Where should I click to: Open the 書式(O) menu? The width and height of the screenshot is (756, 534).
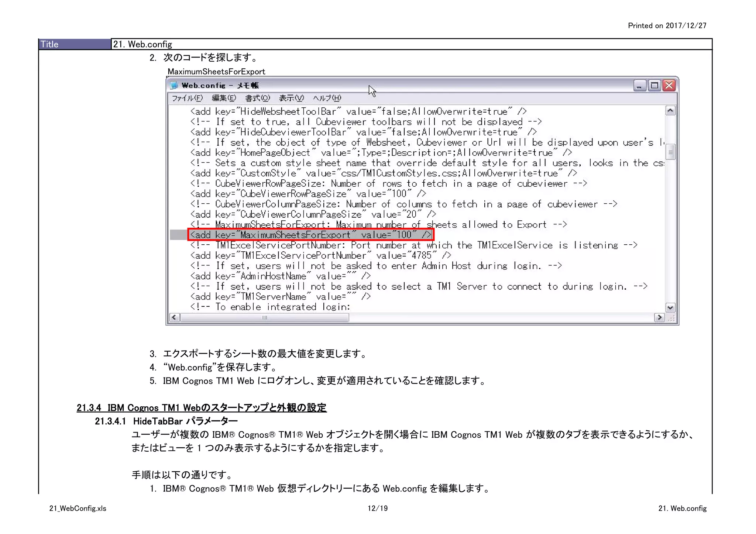tap(258, 98)
